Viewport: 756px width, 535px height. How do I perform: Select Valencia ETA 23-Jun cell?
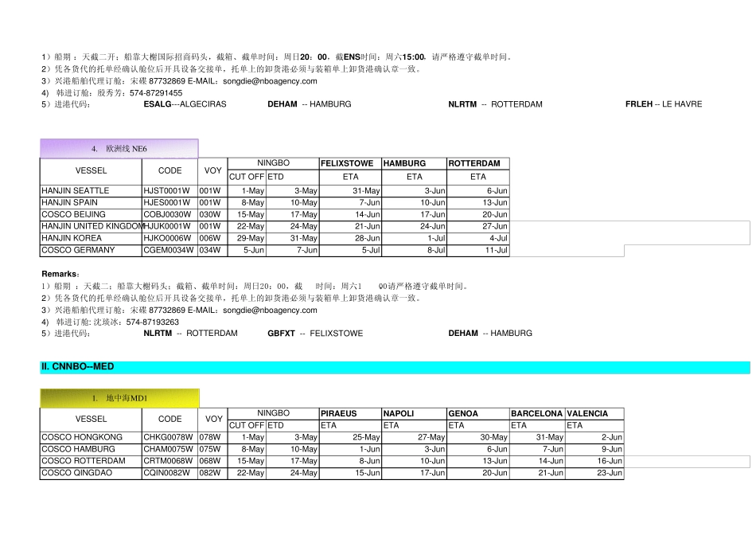pyautogui.click(x=594, y=473)
